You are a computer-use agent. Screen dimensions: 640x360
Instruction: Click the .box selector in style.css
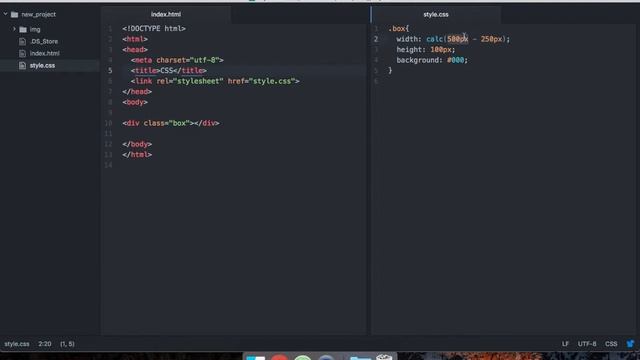click(x=397, y=29)
